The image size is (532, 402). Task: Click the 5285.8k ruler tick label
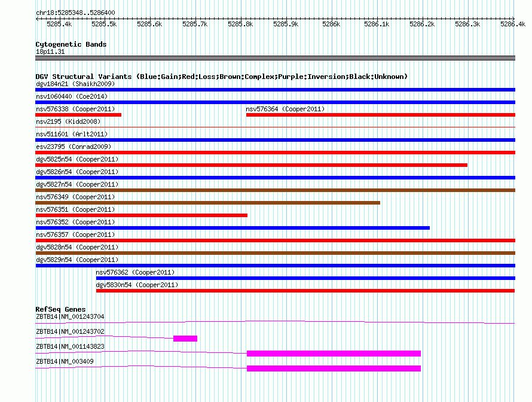click(x=240, y=24)
